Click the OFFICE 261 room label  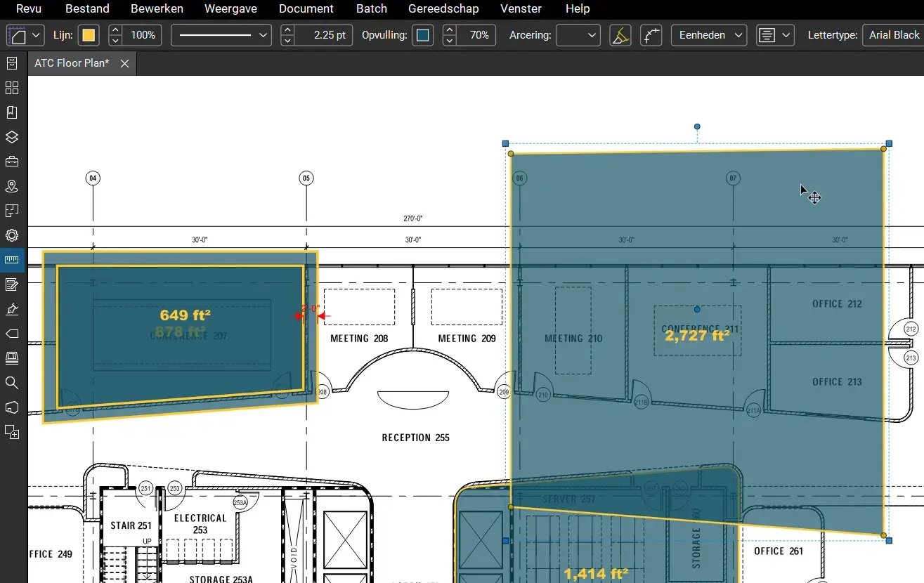779,551
